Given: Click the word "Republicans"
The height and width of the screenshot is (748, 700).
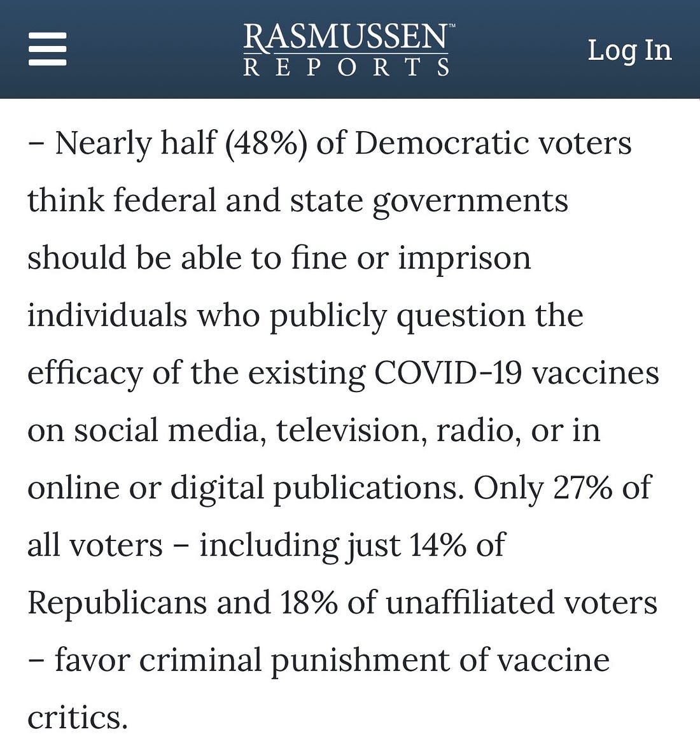Looking at the screenshot, I should [117, 603].
